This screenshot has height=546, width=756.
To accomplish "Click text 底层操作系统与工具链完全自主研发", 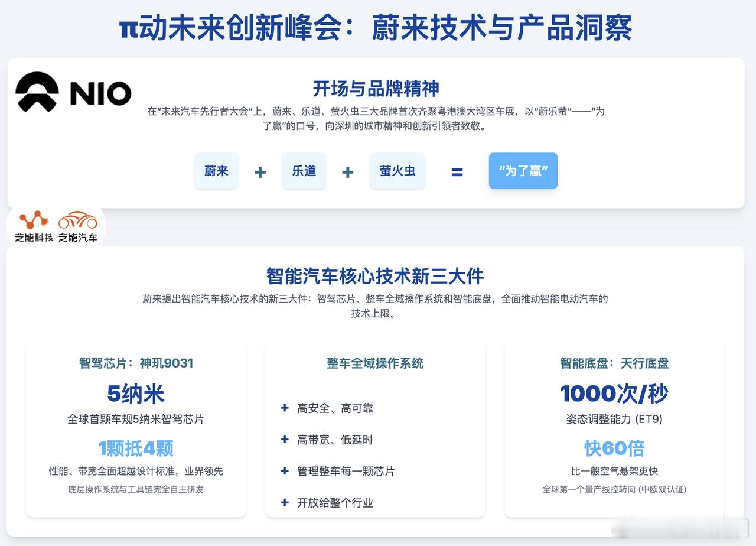I will 136,489.
